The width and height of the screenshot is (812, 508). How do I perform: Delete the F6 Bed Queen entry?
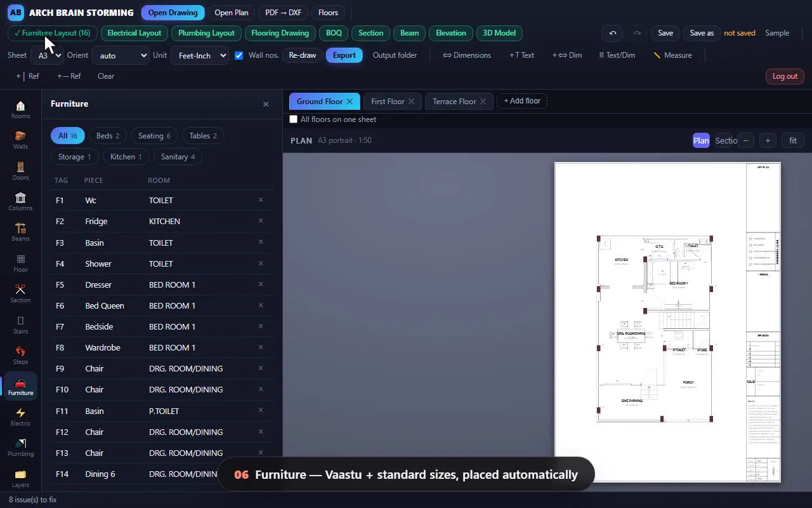click(261, 305)
